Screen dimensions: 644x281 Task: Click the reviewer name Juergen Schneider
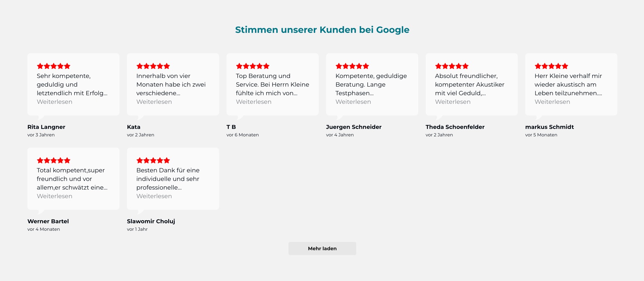(354, 127)
